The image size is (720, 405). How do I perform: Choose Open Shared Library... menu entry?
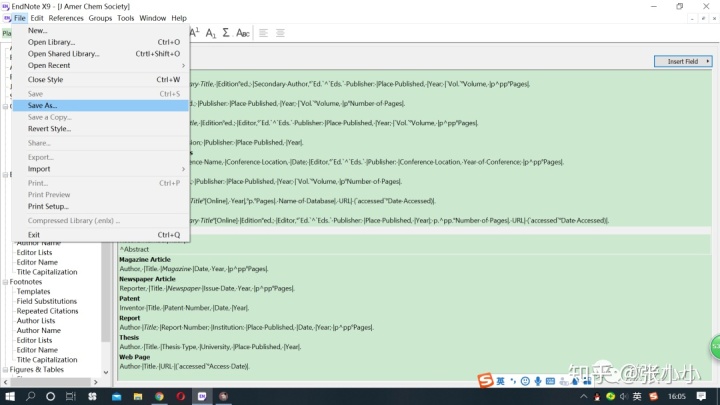[101, 54]
